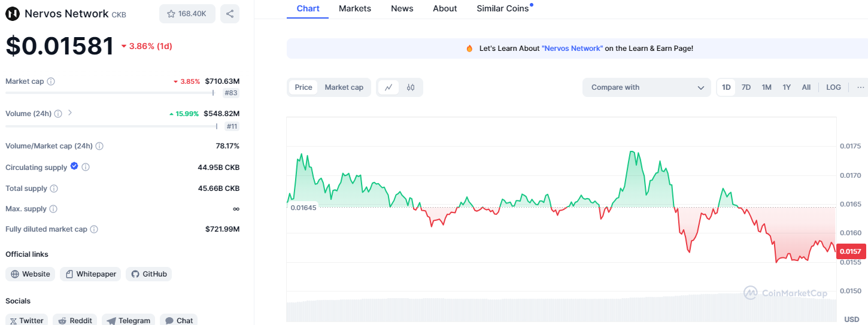This screenshot has height=325, width=868.
Task: Select the 7D time range
Action: coord(746,87)
